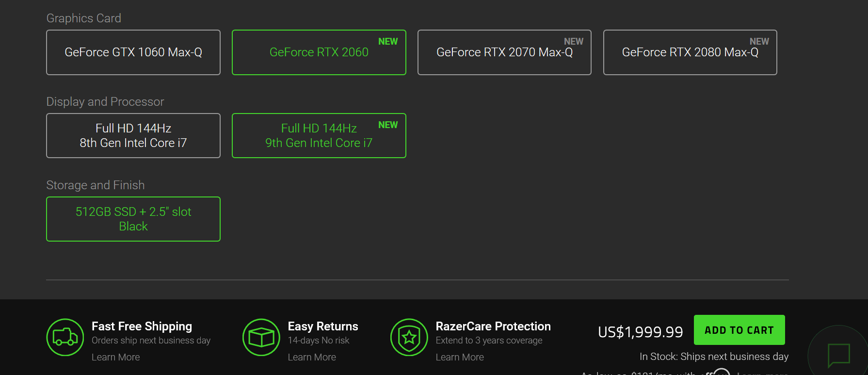Open Learn More under Fast Free Shipping
The width and height of the screenshot is (868, 375).
click(x=116, y=357)
